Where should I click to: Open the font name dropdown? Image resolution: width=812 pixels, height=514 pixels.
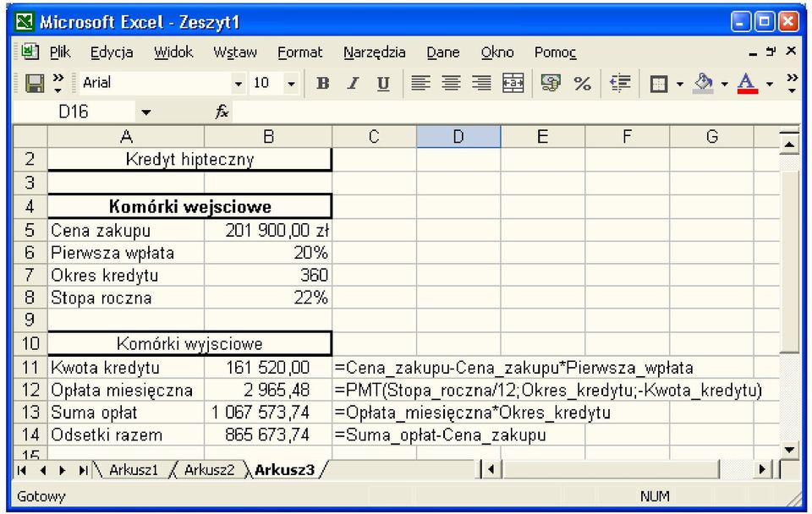click(239, 84)
